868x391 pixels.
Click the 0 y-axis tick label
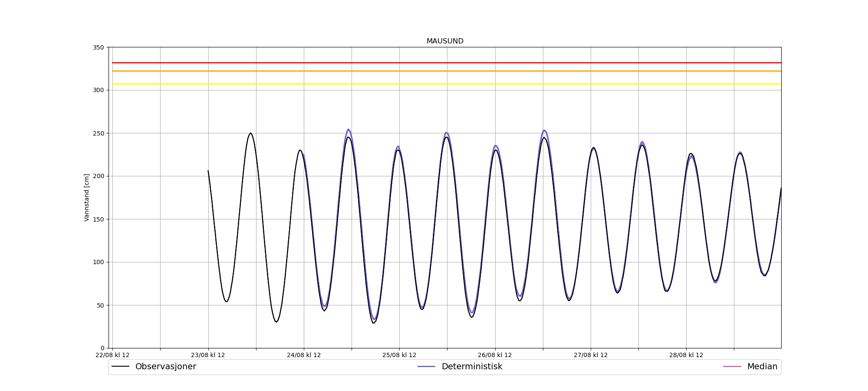[x=102, y=348]
